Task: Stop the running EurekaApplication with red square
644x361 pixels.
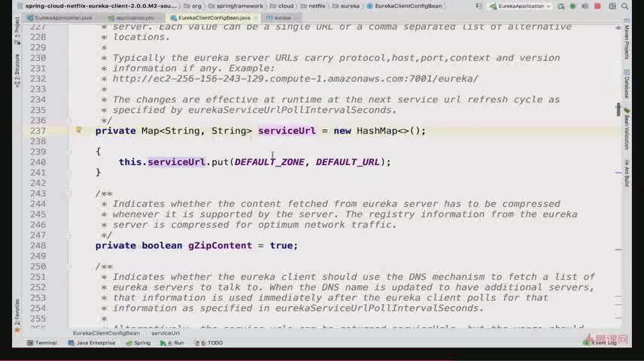Action: (597, 6)
